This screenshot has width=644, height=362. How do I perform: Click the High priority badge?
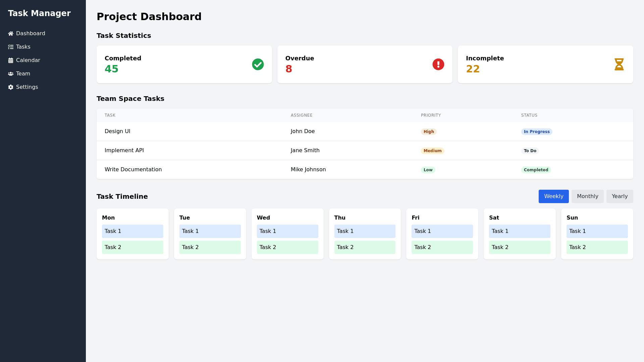pyautogui.click(x=428, y=132)
